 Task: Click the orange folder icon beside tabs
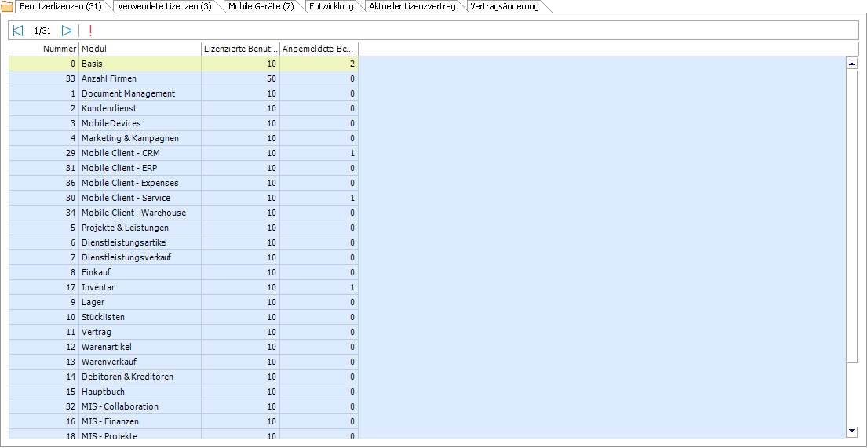tap(7, 7)
